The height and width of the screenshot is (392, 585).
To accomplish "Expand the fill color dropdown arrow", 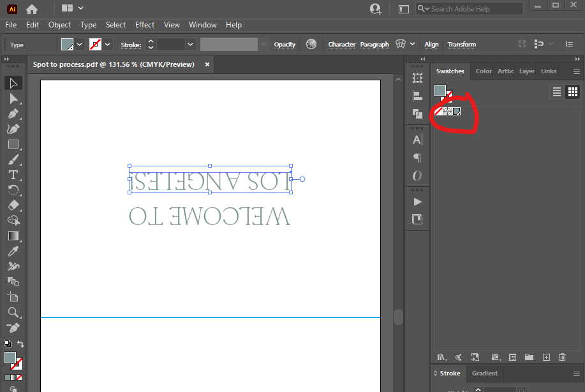I will click(80, 45).
